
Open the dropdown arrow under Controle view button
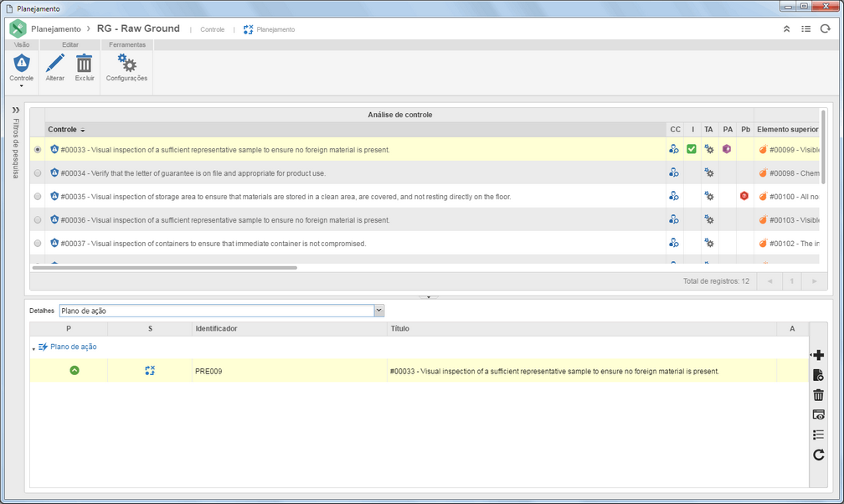tap(22, 86)
